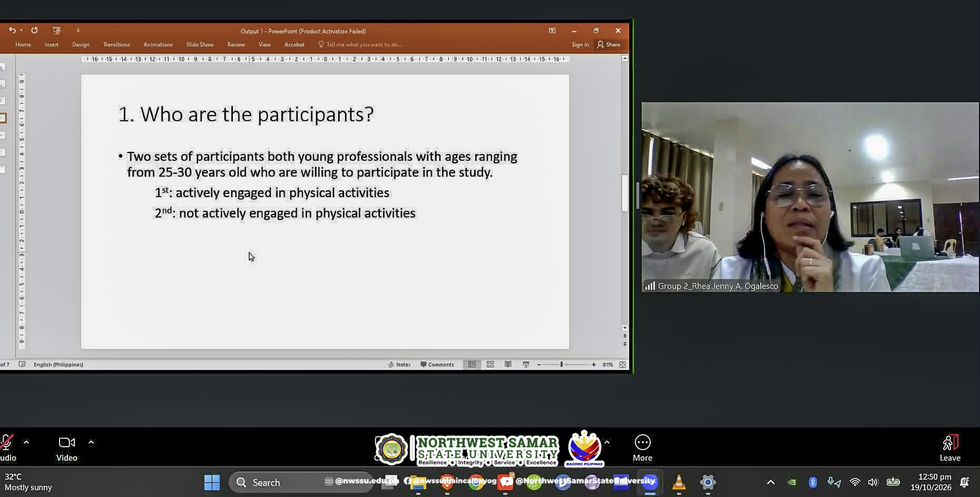Click the Leave meeting button
This screenshot has height=497, width=980.
(950, 448)
